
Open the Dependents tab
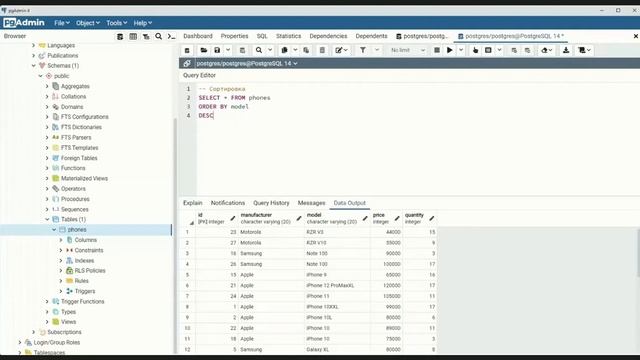point(371,36)
